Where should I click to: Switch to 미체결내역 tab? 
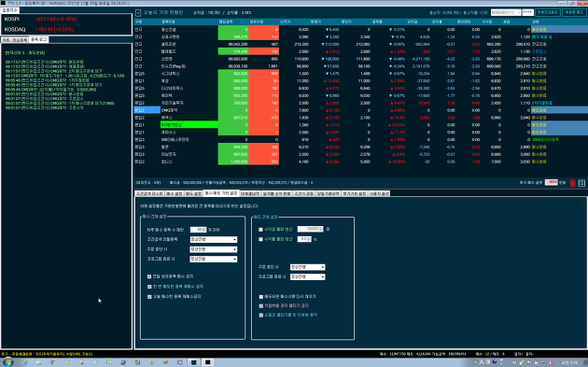pos(250,193)
